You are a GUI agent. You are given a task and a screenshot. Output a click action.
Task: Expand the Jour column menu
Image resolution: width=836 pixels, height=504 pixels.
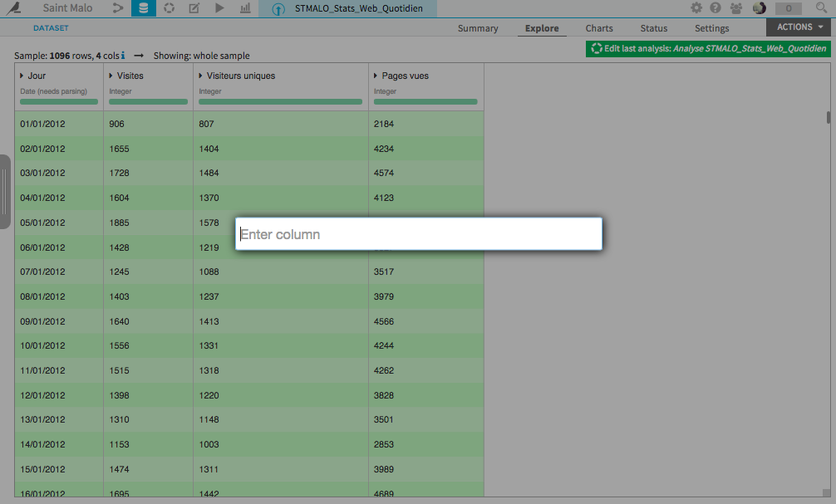click(22, 76)
